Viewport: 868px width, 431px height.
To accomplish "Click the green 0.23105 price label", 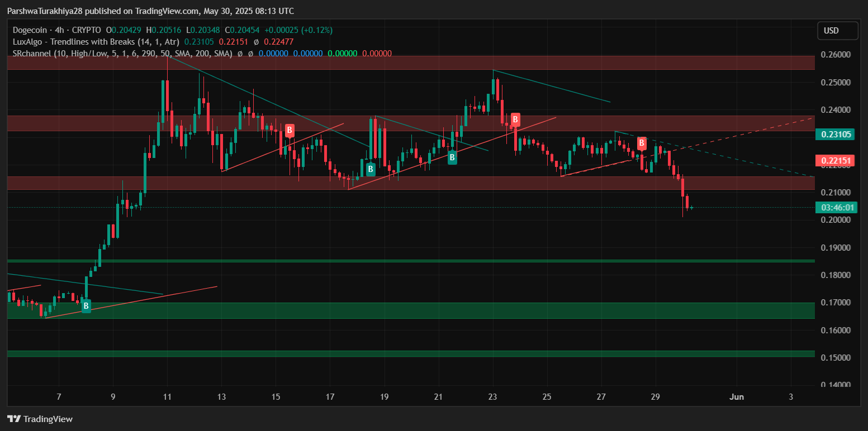I will pos(836,135).
